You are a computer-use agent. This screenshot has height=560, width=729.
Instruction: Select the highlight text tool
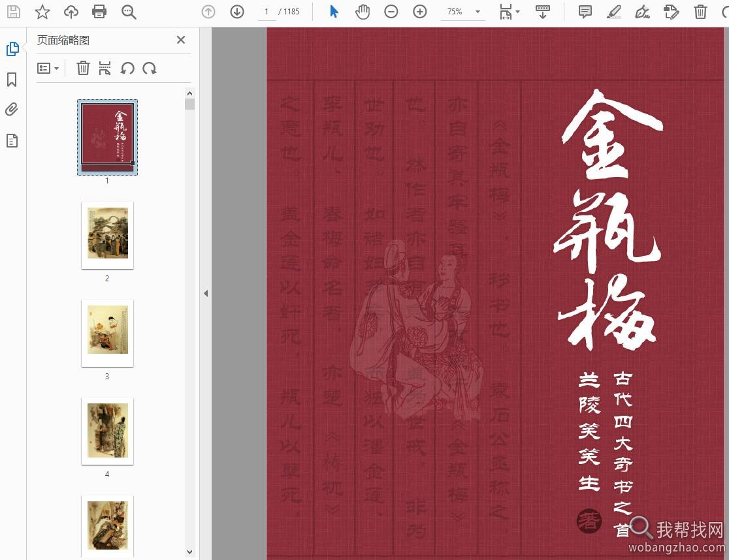pyautogui.click(x=613, y=12)
